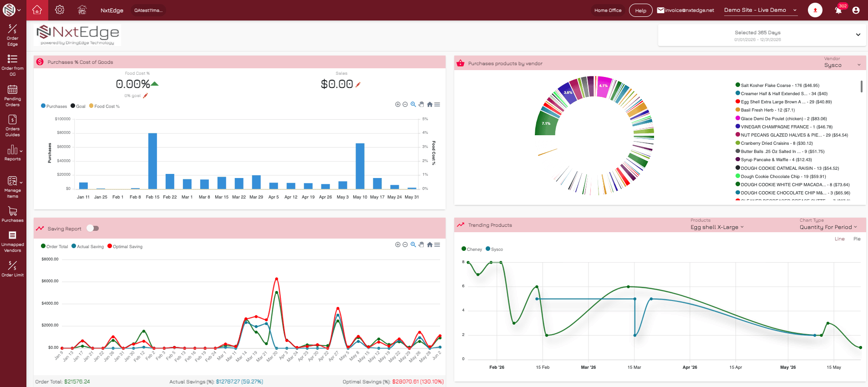This screenshot has height=387, width=868.
Task: Open the settings gear icon
Action: tap(60, 10)
